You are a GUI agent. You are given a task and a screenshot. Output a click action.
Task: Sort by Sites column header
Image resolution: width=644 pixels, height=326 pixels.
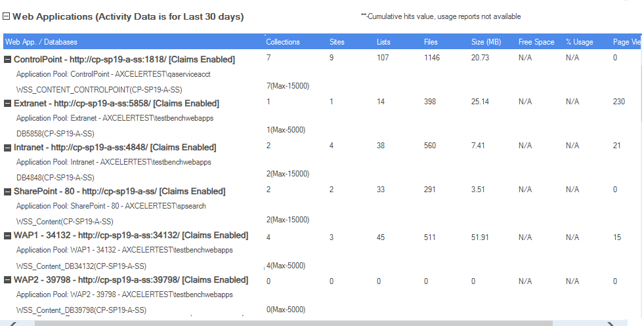(x=337, y=42)
